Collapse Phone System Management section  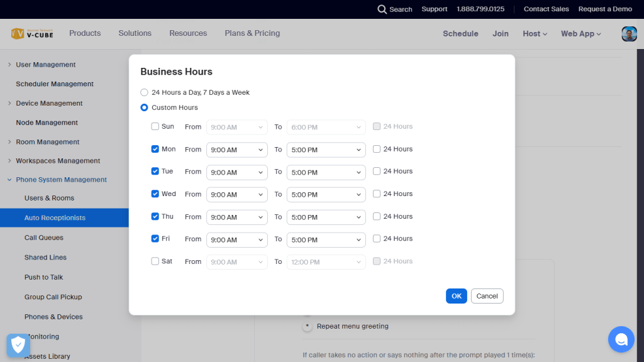pos(9,180)
